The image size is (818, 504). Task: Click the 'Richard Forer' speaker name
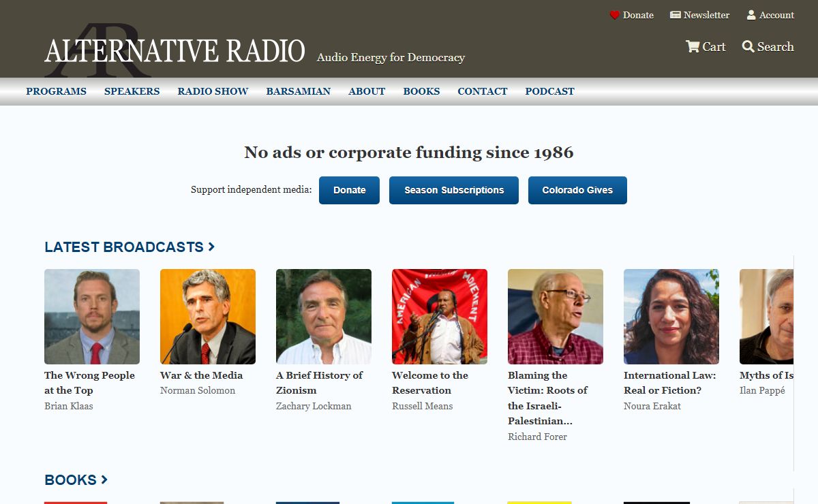[537, 437]
